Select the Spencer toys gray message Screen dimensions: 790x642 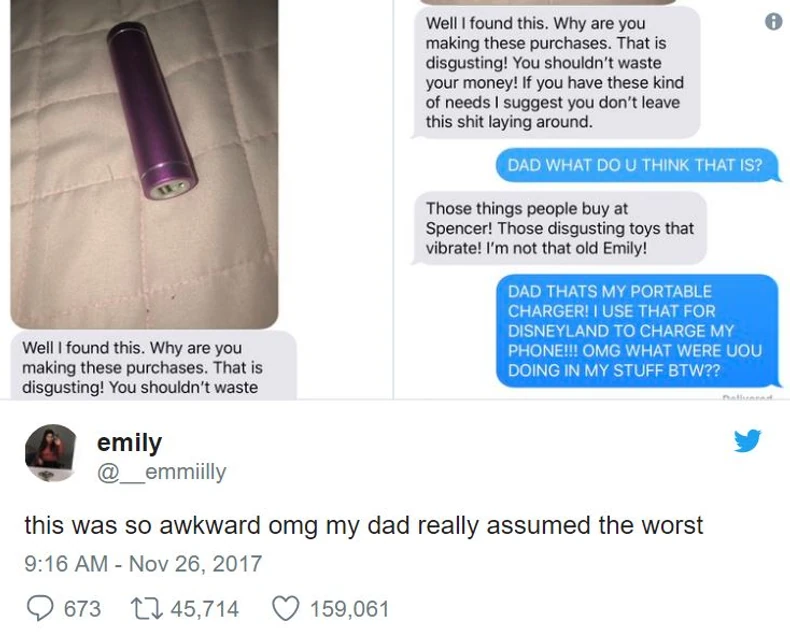click(x=559, y=228)
